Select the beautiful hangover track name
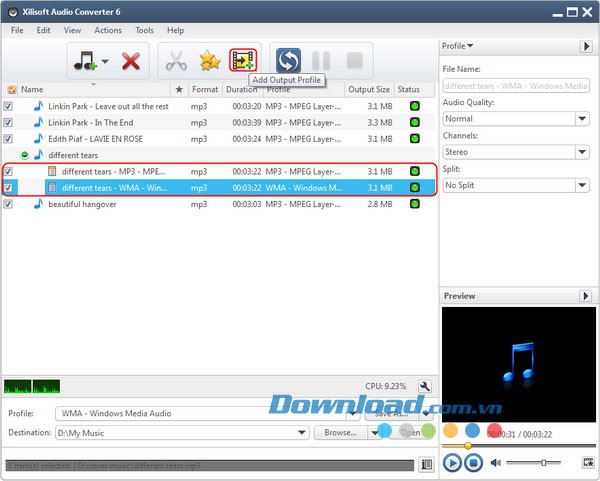Image resolution: width=600 pixels, height=481 pixels. 82,204
